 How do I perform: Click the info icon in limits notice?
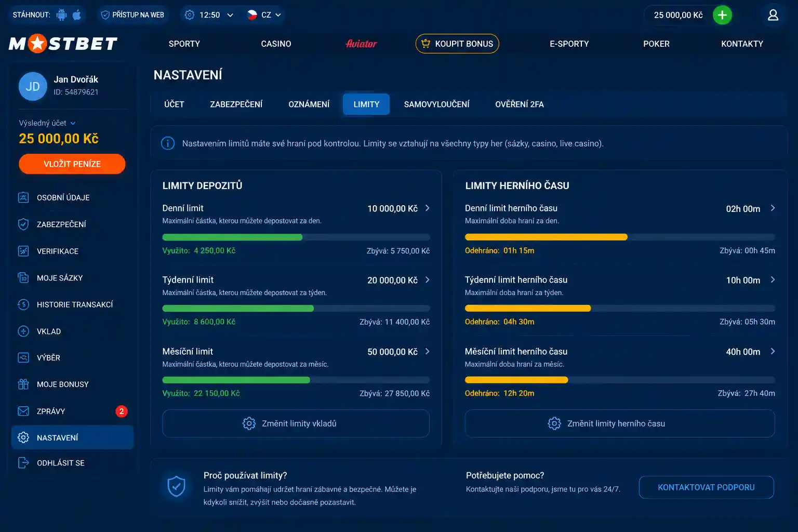(168, 143)
